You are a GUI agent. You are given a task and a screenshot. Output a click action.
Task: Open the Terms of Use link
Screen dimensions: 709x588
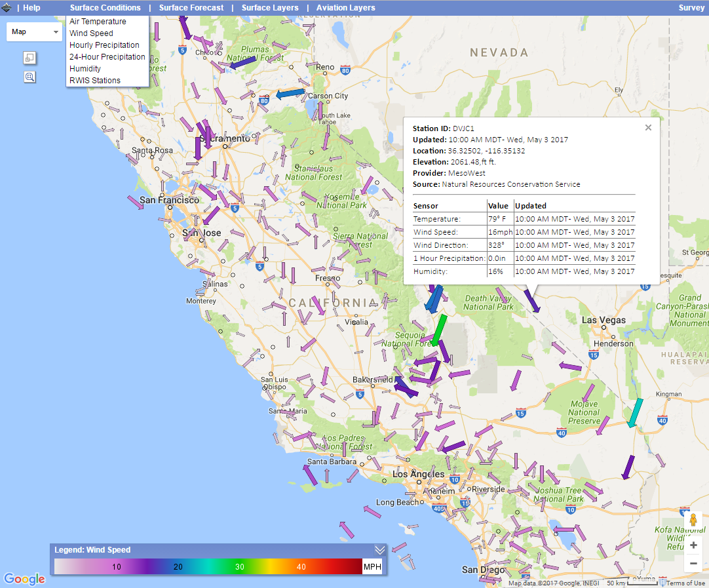tap(685, 583)
